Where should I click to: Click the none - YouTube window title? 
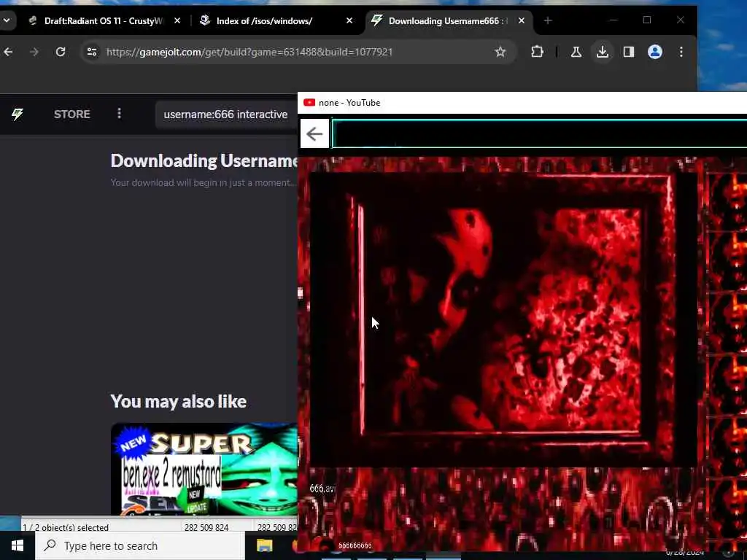[349, 103]
